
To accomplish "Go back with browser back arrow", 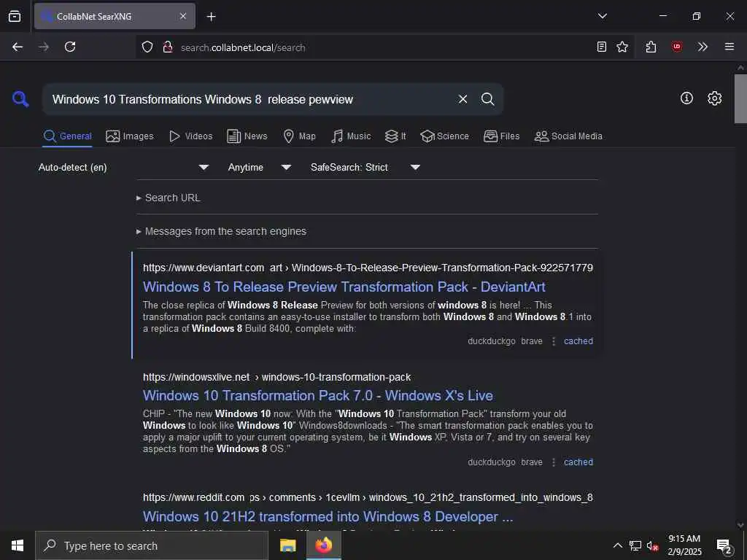I will tap(18, 47).
